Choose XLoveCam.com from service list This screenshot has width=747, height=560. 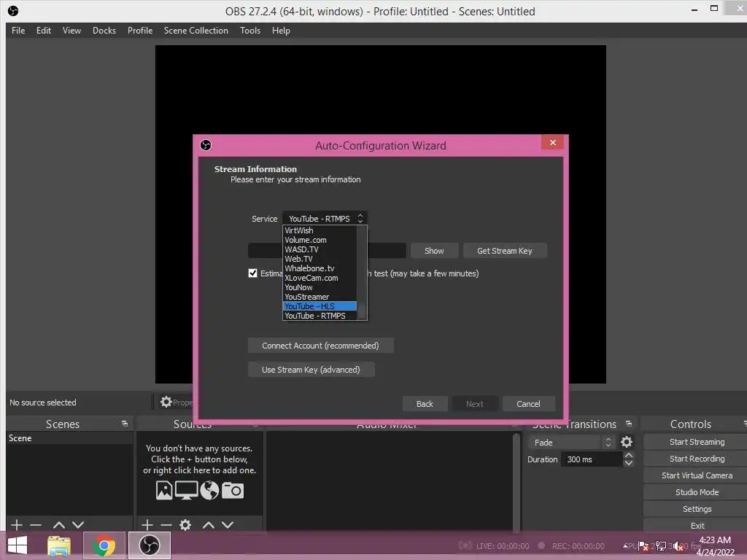(320, 278)
